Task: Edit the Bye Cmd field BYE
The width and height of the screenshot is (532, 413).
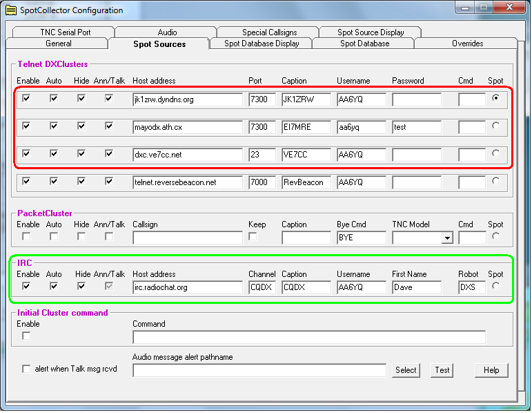Action: point(362,238)
